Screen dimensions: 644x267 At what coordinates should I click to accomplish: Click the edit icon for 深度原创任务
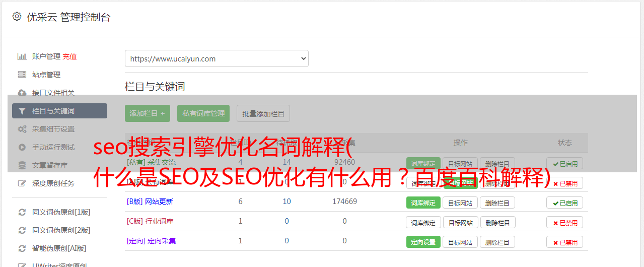[x=22, y=183]
